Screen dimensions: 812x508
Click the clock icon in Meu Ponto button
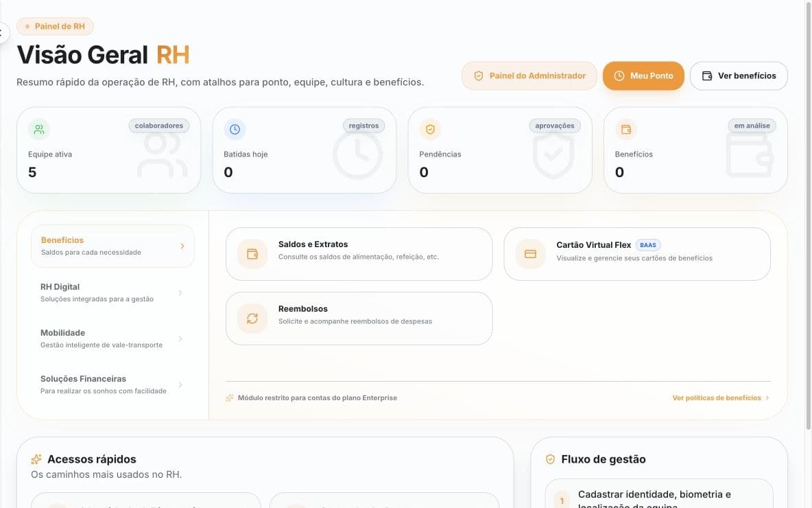pyautogui.click(x=619, y=76)
